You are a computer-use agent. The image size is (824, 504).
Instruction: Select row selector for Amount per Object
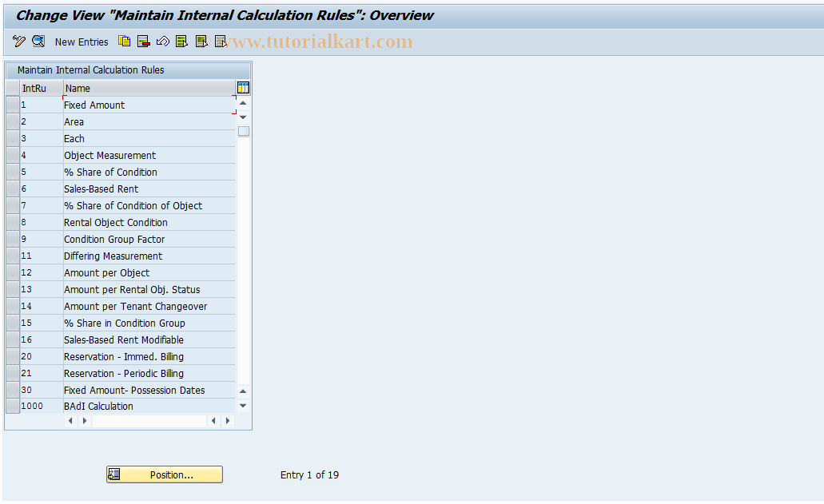coord(13,272)
